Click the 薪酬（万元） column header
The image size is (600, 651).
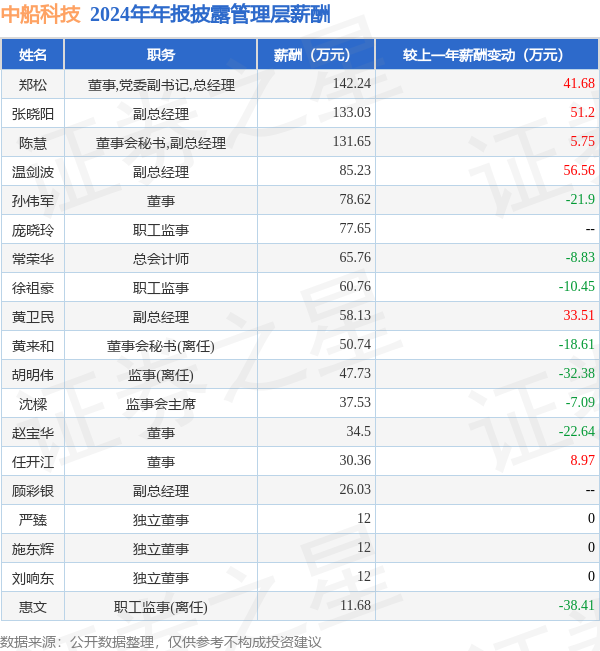[x=316, y=54]
